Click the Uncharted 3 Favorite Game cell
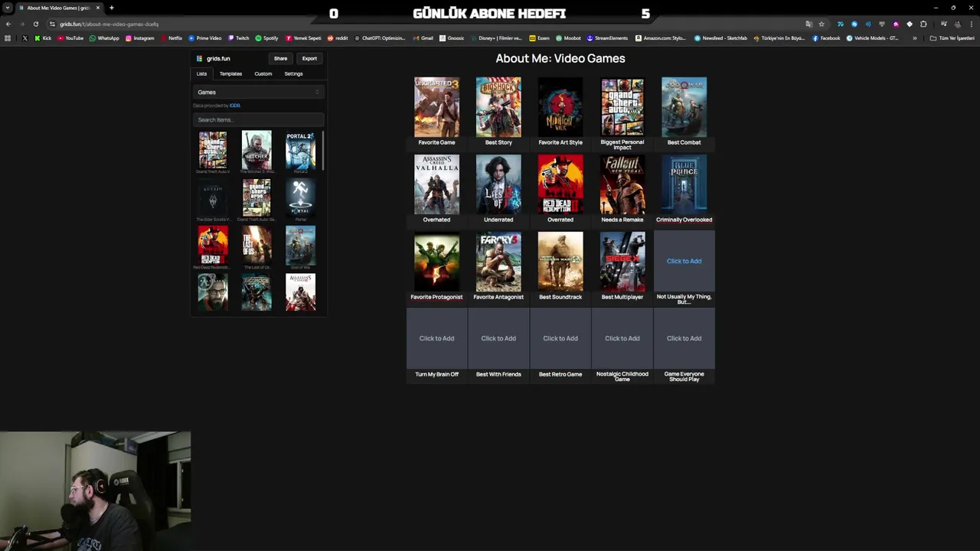Viewport: 980px width, 551px height. click(x=436, y=107)
